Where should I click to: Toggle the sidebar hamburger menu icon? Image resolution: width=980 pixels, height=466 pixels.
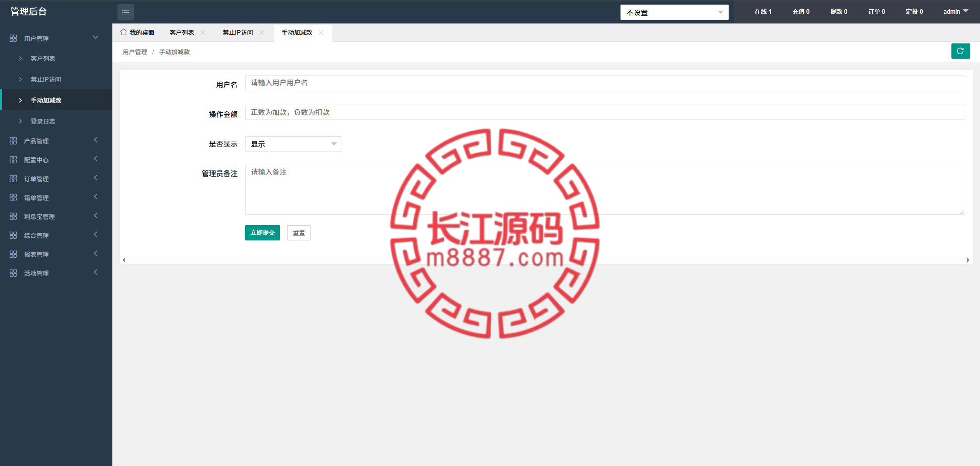tap(126, 12)
